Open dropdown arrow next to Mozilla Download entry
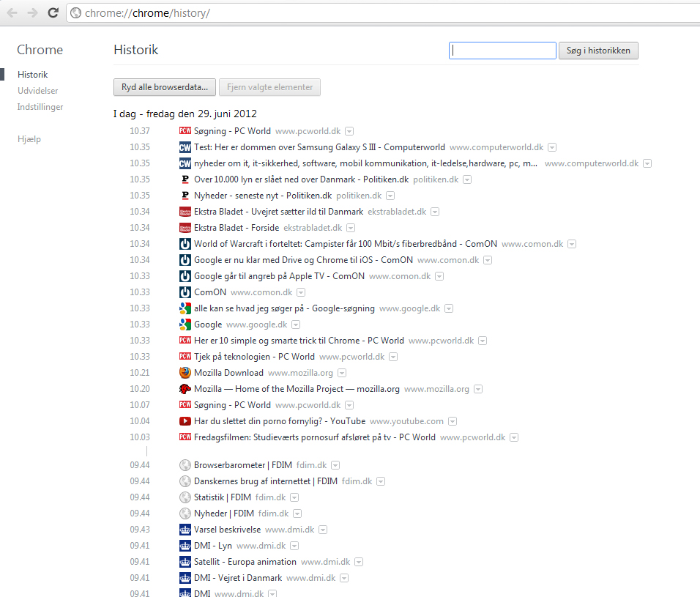This screenshot has width=700, height=597. tap(342, 373)
